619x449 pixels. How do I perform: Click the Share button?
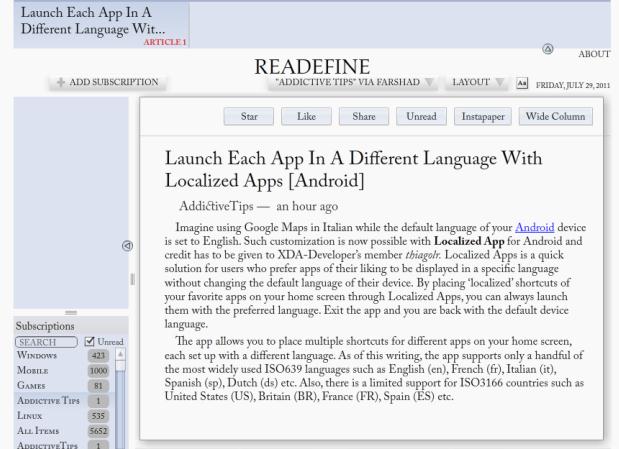364,116
